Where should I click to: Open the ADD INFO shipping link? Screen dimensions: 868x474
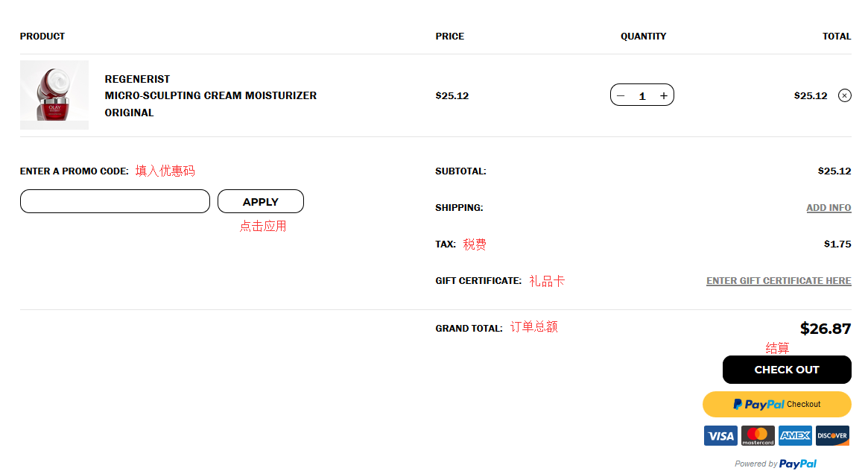[x=829, y=208]
